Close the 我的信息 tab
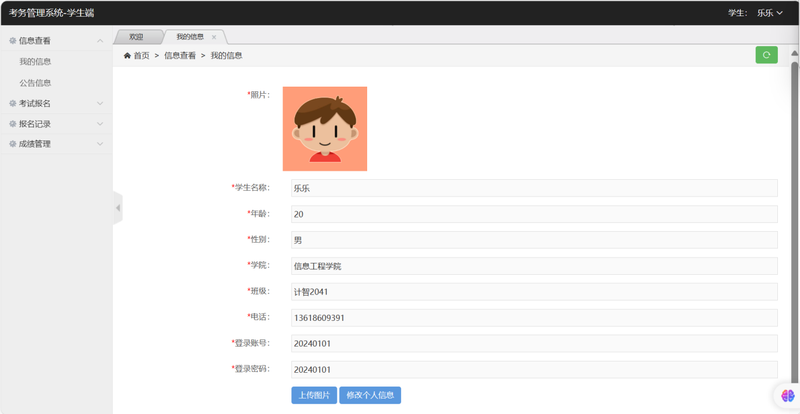 click(x=214, y=37)
